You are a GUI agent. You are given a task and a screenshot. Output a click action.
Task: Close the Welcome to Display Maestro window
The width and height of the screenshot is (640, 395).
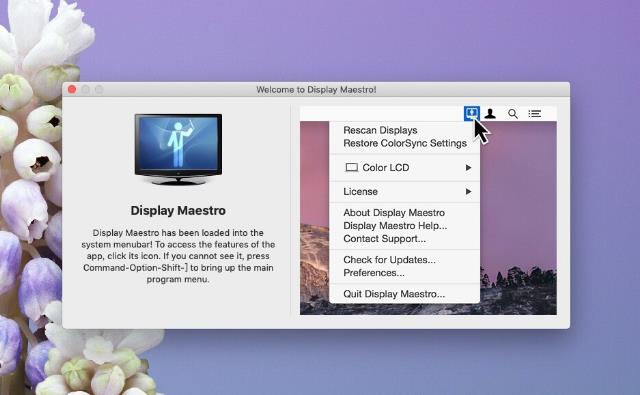click(x=72, y=89)
